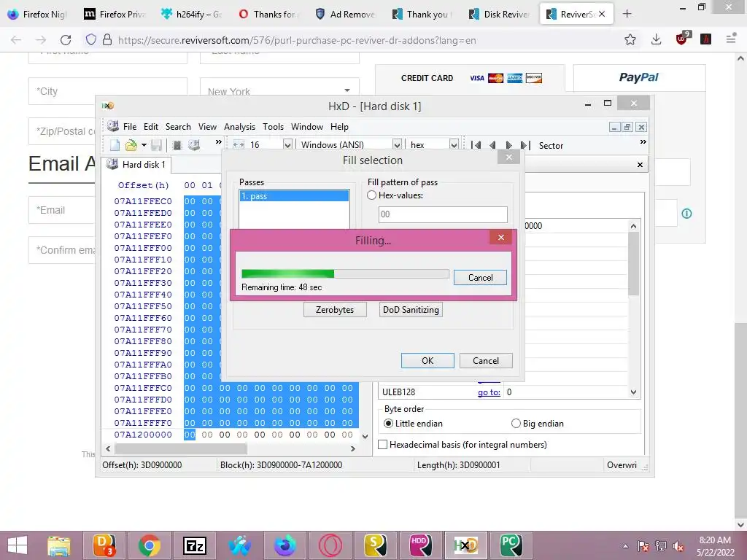Select 1. pass in Passes list
This screenshot has width=747, height=560.
pos(294,195)
